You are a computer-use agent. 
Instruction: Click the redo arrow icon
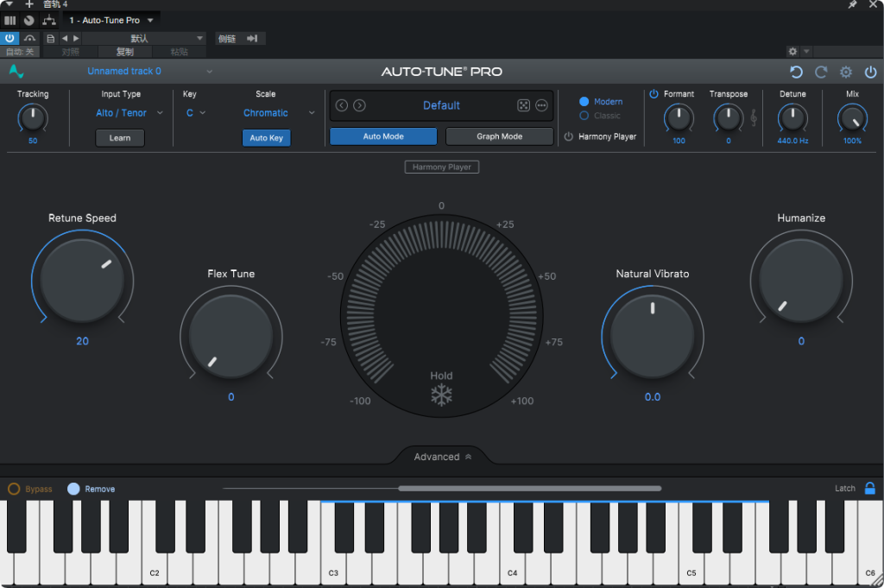(821, 73)
